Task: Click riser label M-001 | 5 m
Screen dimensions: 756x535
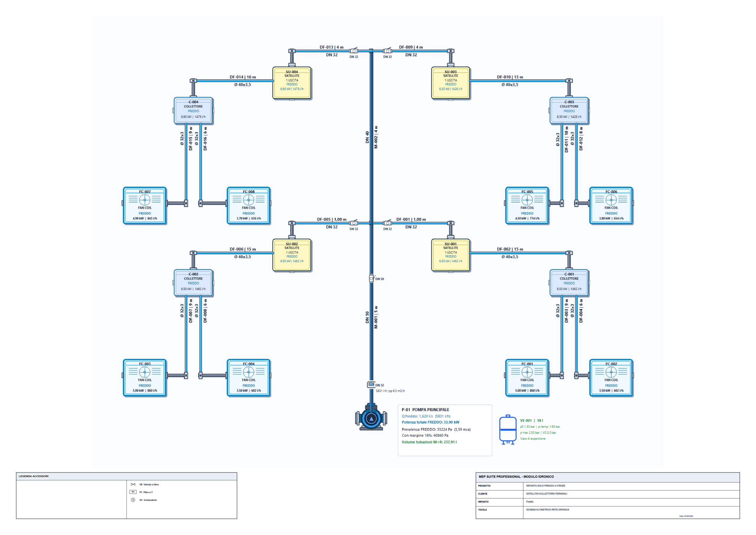Action: 376,317
